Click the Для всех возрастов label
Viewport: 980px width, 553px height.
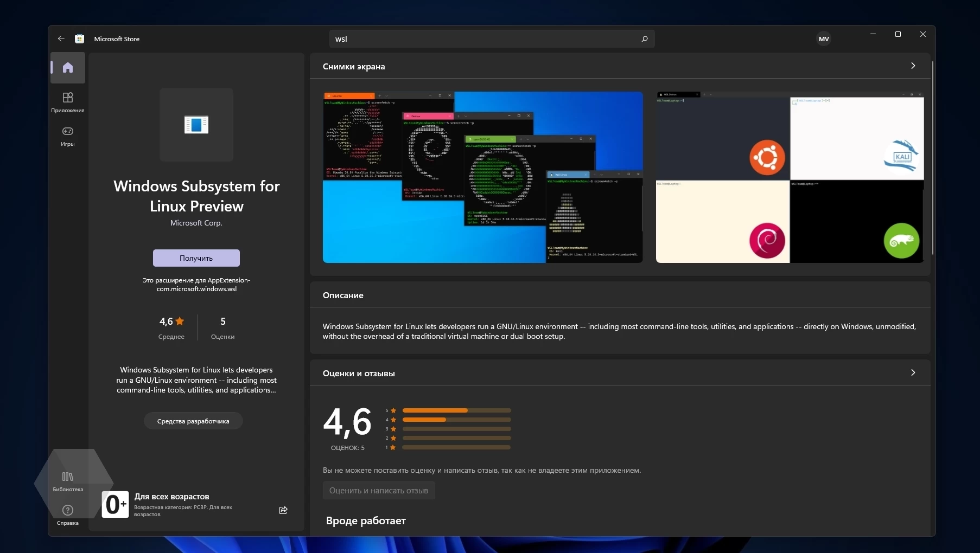pyautogui.click(x=172, y=497)
